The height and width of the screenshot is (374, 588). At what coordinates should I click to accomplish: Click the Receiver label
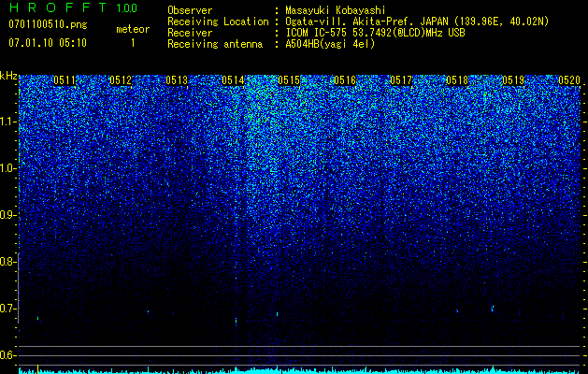point(190,33)
